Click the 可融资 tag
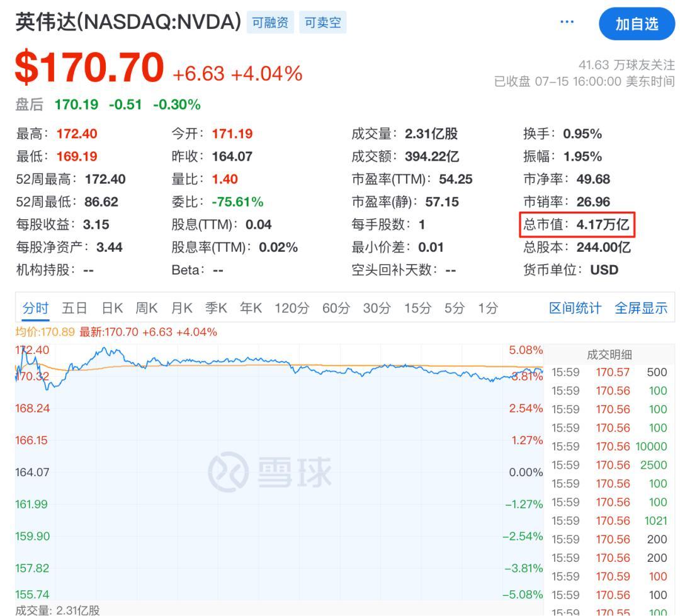680x616 pixels. (270, 23)
